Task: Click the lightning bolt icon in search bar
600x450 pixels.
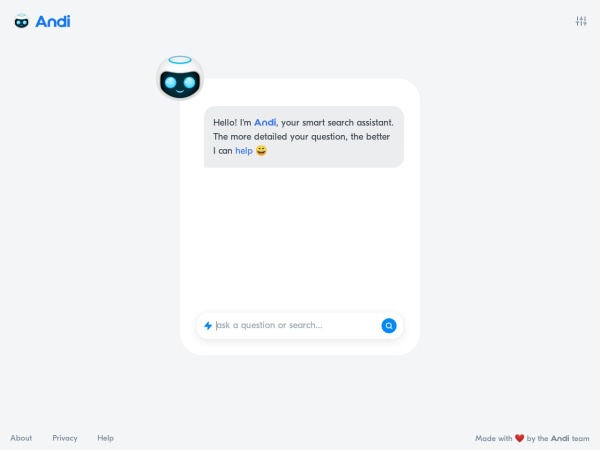Action: 208,326
